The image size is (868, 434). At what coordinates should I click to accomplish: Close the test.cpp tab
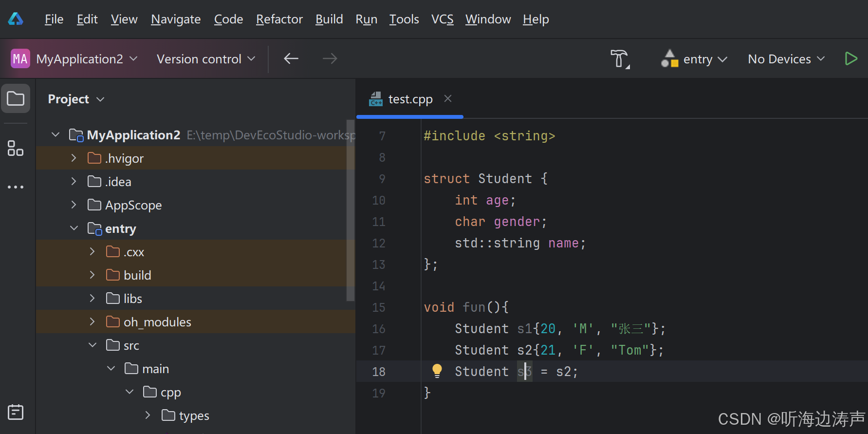448,99
